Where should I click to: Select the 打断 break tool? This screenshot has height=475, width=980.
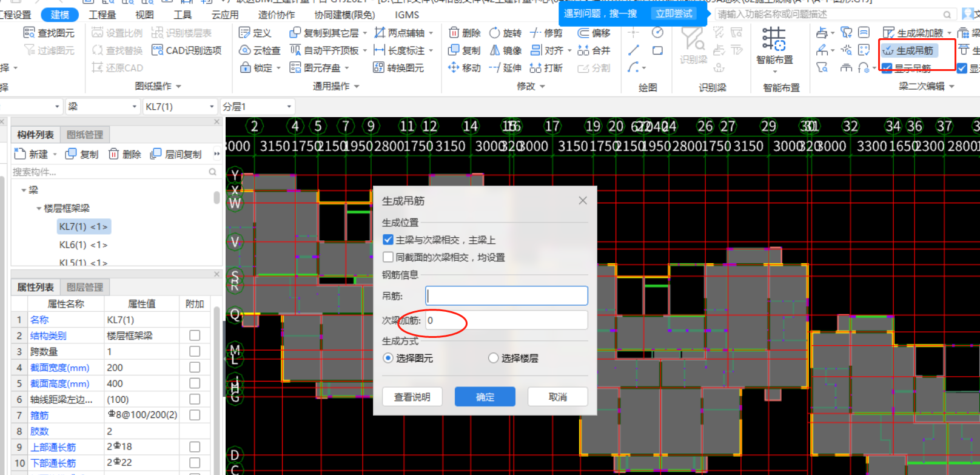click(546, 68)
